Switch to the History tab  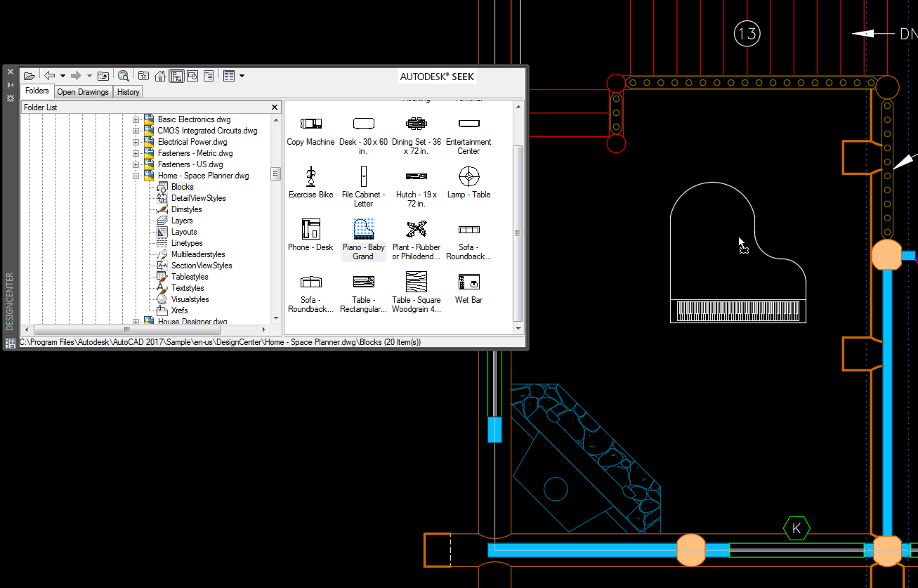coord(129,92)
